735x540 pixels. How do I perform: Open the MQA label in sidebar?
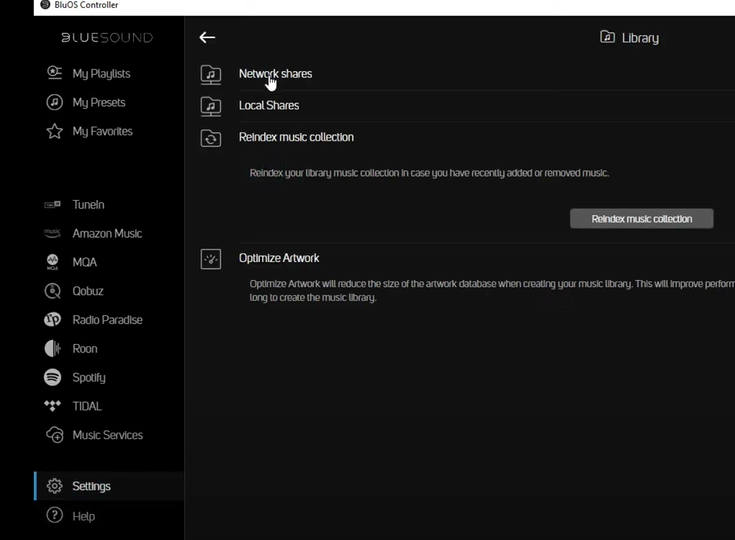pyautogui.click(x=85, y=262)
